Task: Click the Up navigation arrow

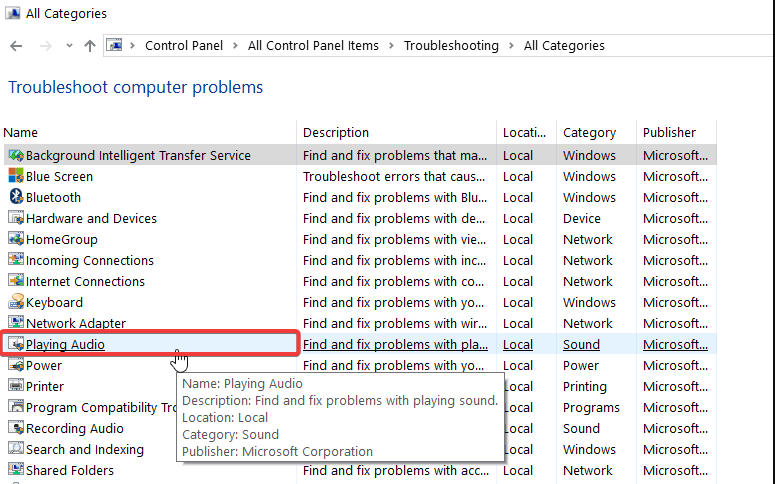Action: pos(90,45)
